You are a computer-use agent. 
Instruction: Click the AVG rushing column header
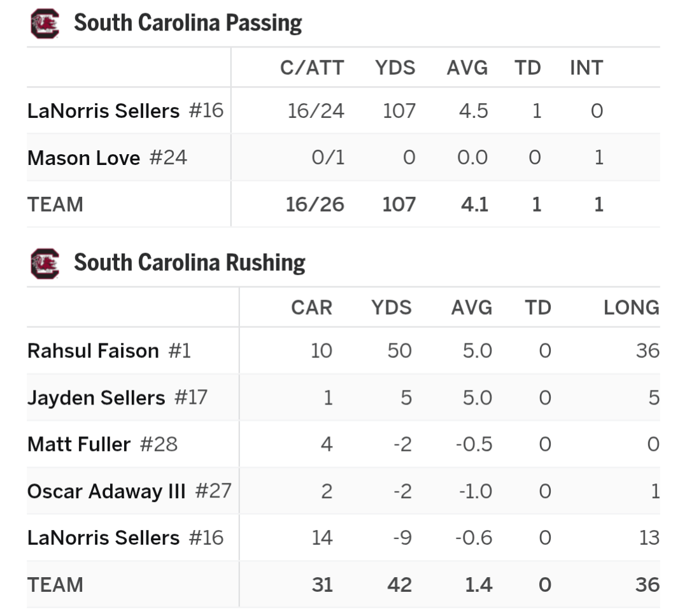(472, 308)
